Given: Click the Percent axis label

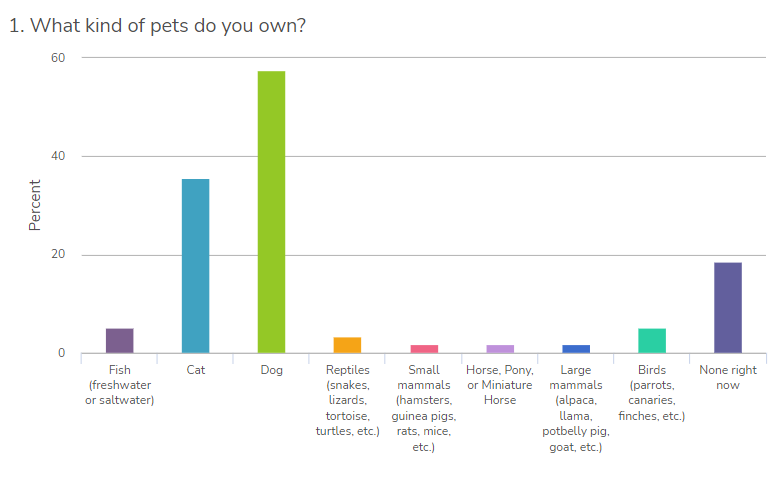Looking at the screenshot, I should click(35, 205).
